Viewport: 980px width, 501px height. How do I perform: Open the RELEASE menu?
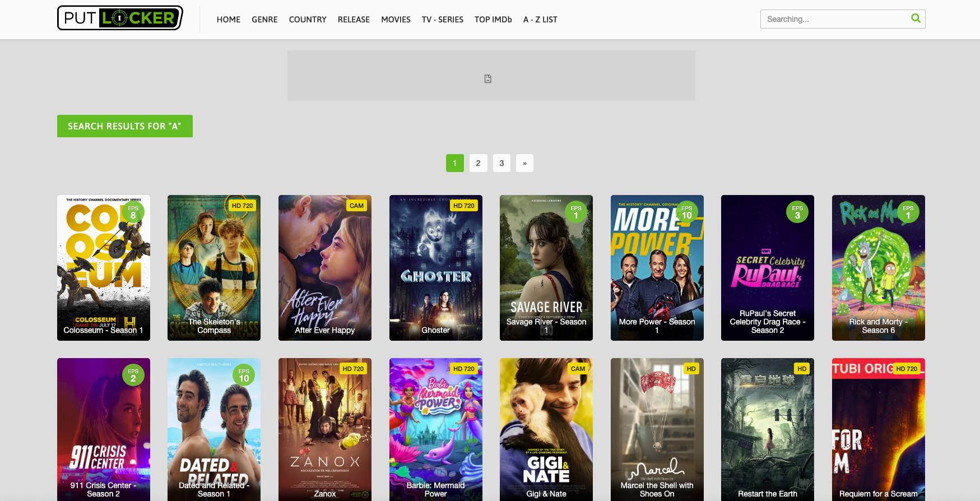[x=354, y=20]
